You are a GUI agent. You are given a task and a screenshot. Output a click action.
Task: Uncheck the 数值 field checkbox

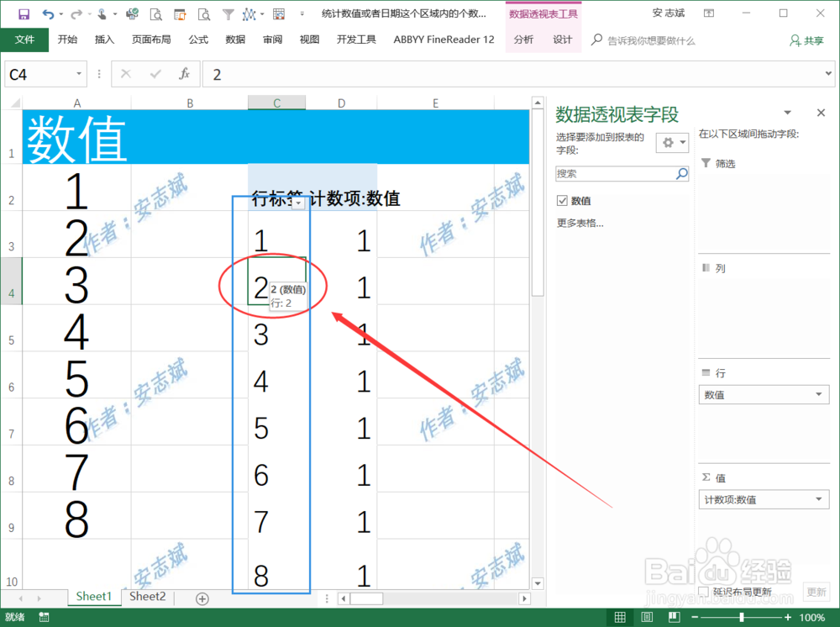coord(562,200)
